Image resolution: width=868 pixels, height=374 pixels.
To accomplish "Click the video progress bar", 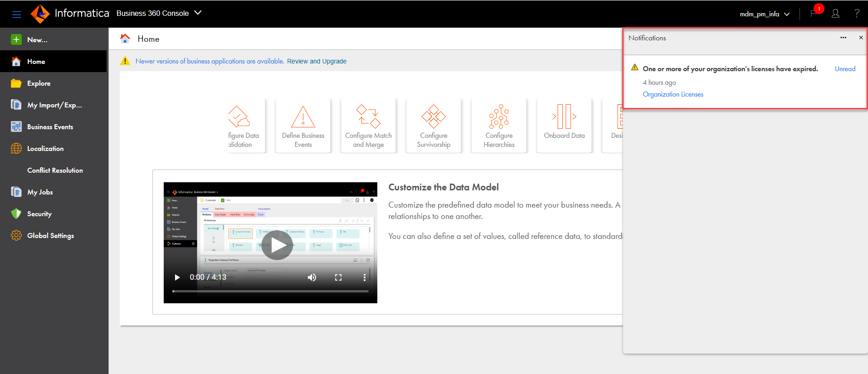I will click(270, 291).
